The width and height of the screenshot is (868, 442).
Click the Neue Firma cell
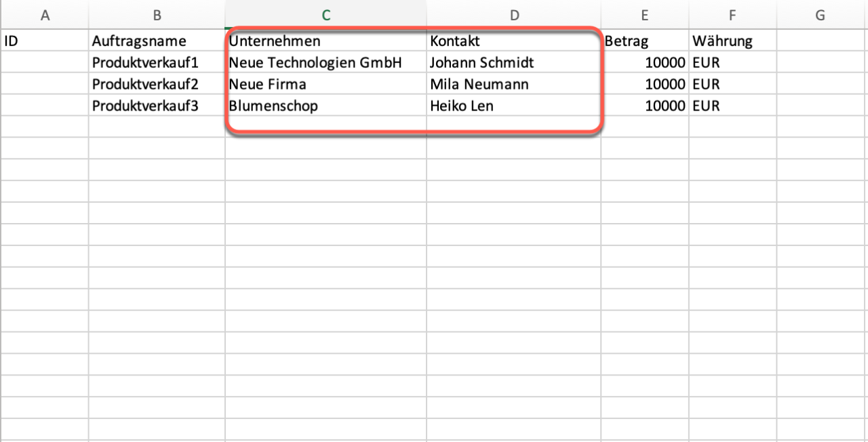tap(326, 85)
